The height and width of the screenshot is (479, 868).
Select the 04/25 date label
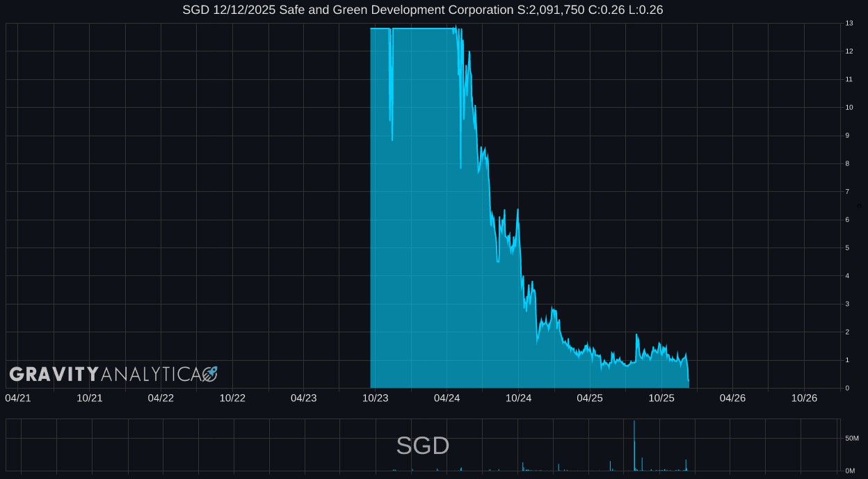590,398
